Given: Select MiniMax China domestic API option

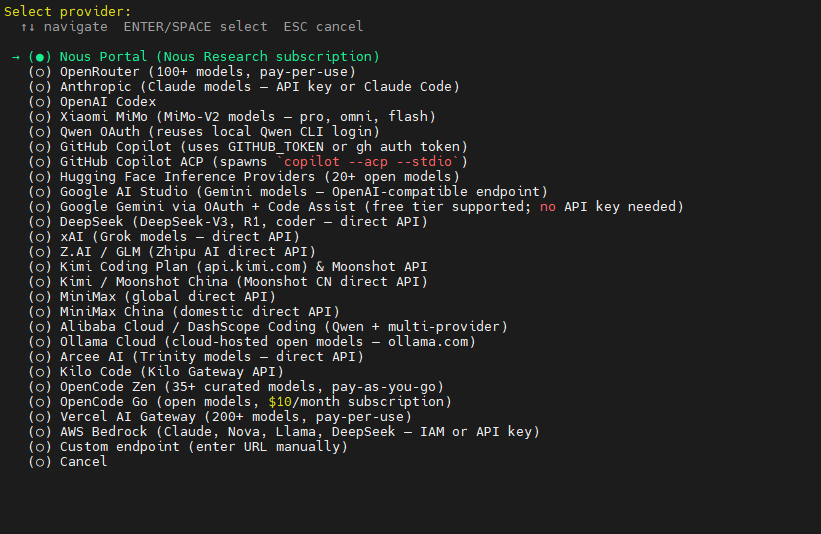Looking at the screenshot, I should pos(184,312).
